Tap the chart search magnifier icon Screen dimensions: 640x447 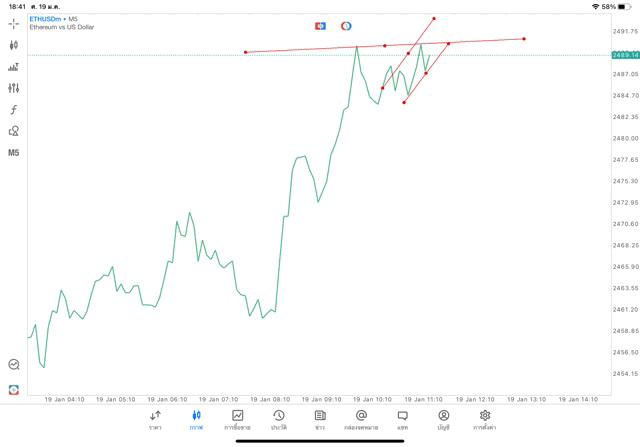click(14, 365)
